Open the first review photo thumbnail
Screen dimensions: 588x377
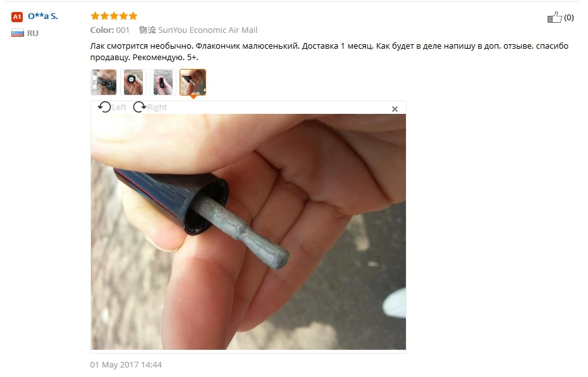point(104,82)
